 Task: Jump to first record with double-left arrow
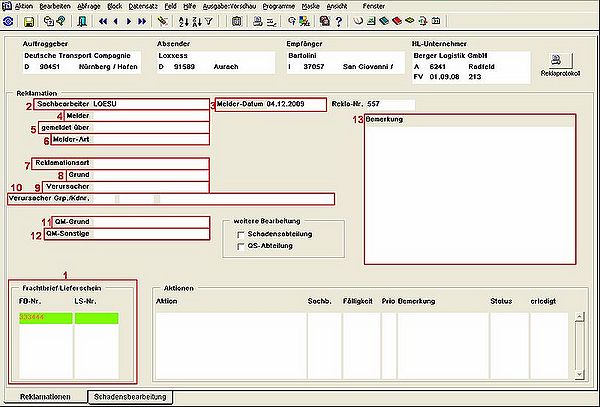pos(103,21)
